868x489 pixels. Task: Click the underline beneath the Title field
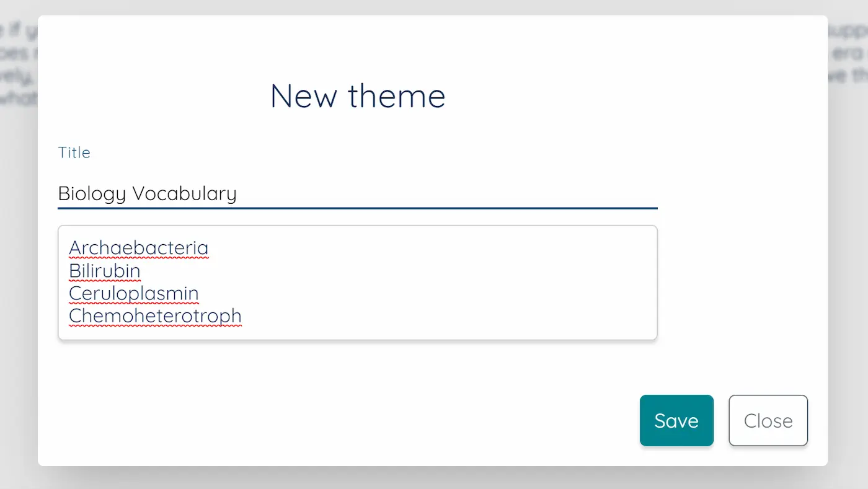(357, 208)
